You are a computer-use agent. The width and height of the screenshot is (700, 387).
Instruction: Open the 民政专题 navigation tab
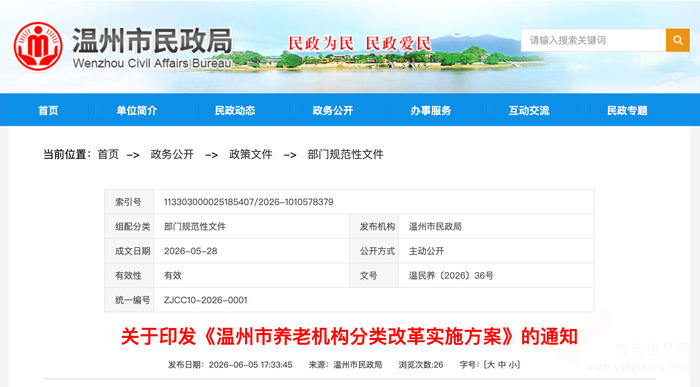[x=627, y=110]
